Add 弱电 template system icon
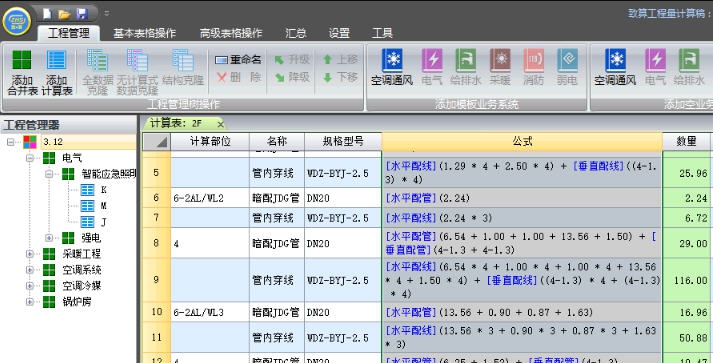The height and width of the screenshot is (363, 713). click(567, 67)
